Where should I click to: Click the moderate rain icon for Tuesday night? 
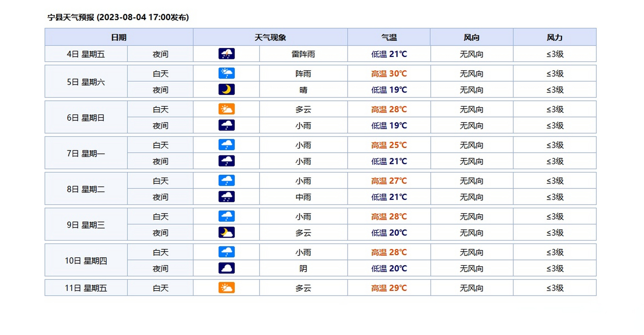(x=226, y=197)
